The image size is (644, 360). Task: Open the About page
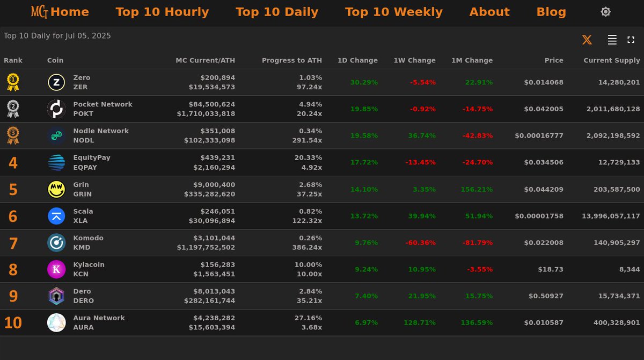[x=489, y=12]
